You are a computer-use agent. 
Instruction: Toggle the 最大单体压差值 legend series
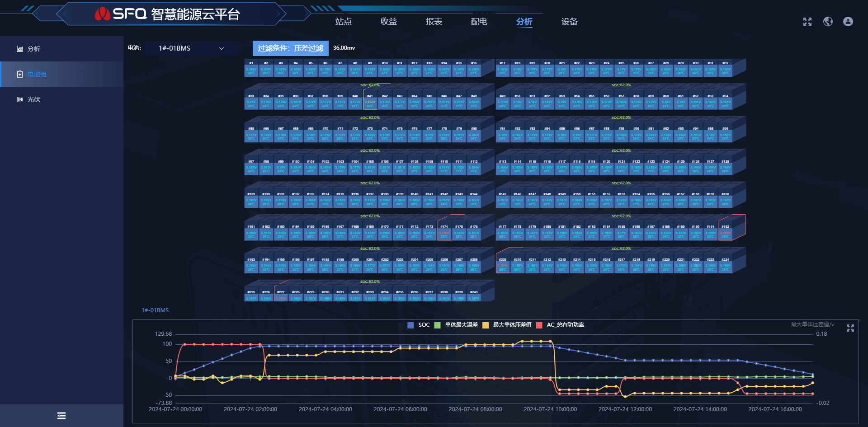(507, 325)
